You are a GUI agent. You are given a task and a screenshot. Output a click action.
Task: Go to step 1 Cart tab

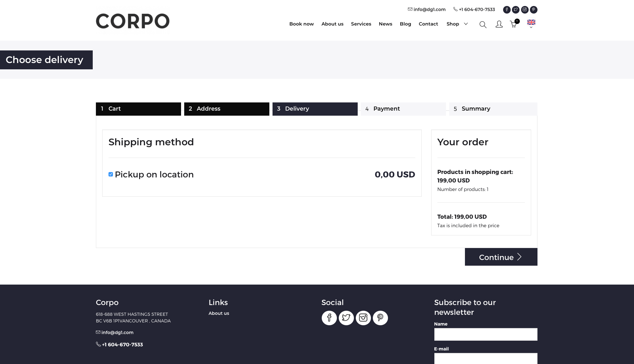pos(138,109)
